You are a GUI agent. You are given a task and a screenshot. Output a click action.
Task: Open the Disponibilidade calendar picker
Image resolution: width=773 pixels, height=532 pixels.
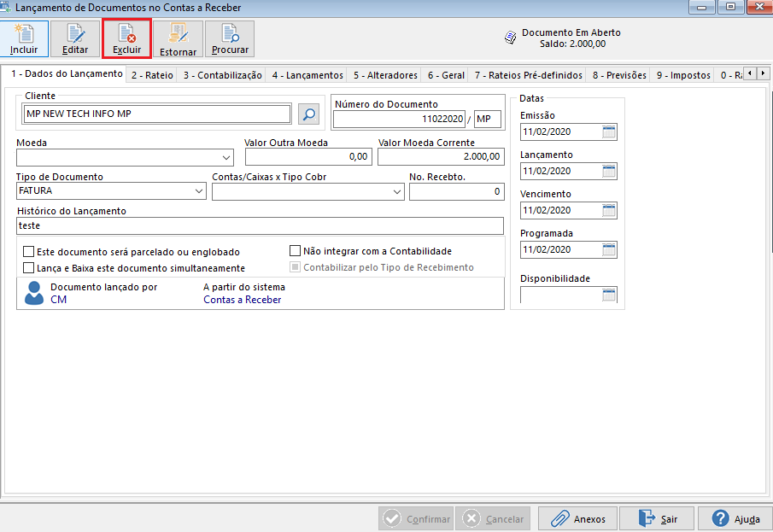pyautogui.click(x=609, y=295)
